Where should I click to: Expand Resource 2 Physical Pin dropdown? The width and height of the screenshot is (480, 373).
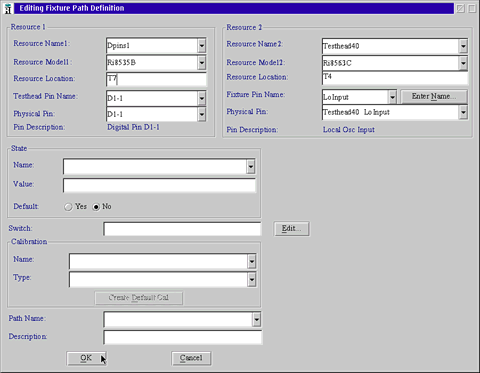coord(463,112)
